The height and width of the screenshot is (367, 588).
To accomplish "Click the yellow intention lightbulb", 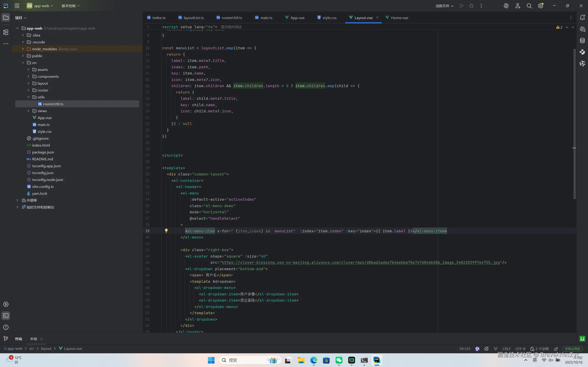I will coord(166,231).
